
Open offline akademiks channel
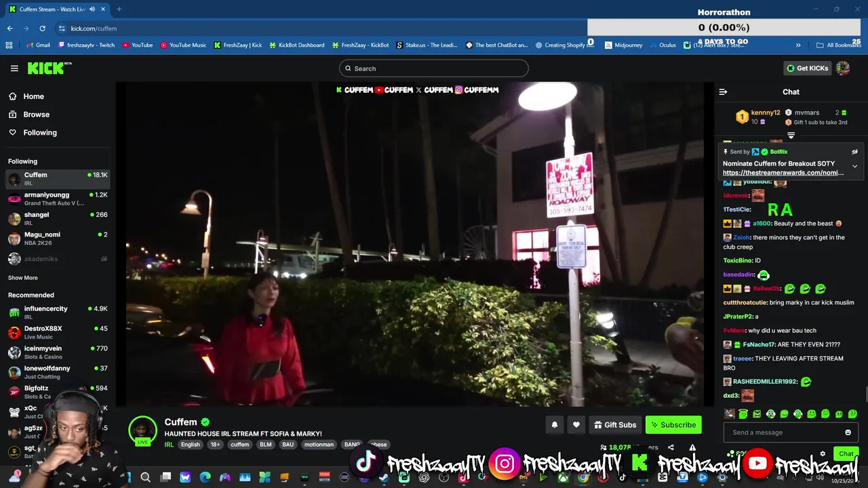[58, 259]
